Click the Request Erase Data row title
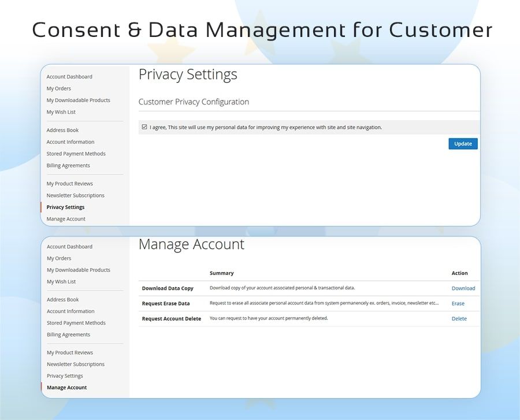 click(x=166, y=303)
